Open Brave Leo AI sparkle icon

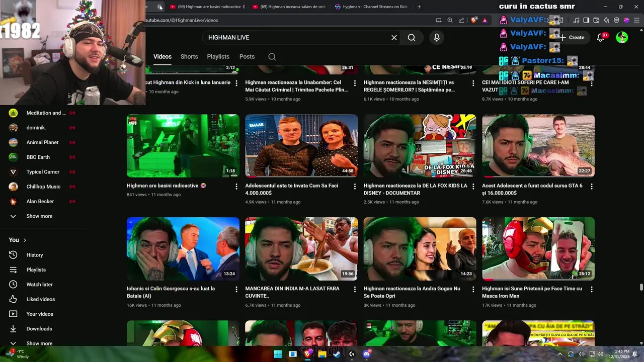point(606,20)
